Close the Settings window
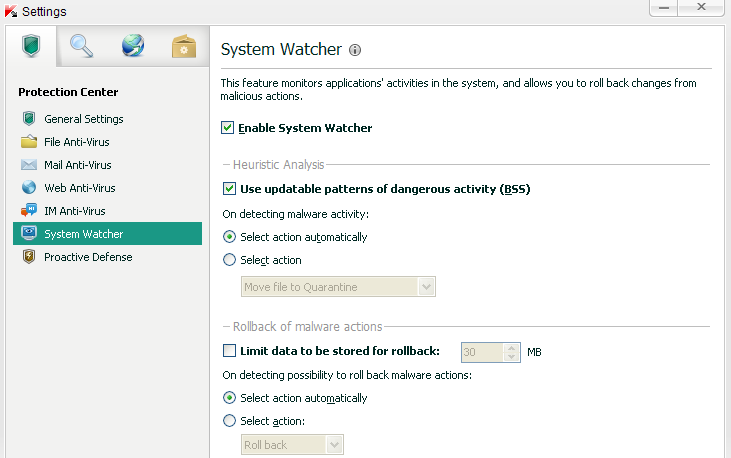Image resolution: width=731 pixels, height=458 pixels. click(x=701, y=7)
